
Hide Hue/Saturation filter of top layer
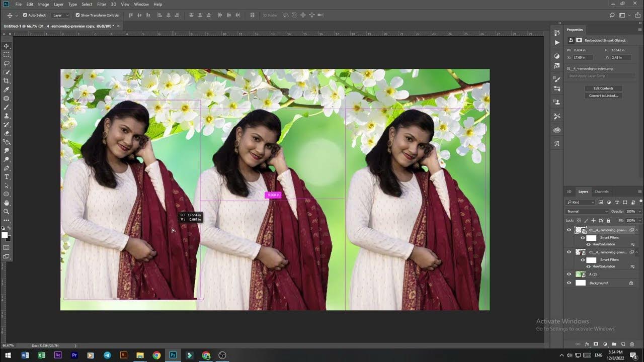point(588,244)
